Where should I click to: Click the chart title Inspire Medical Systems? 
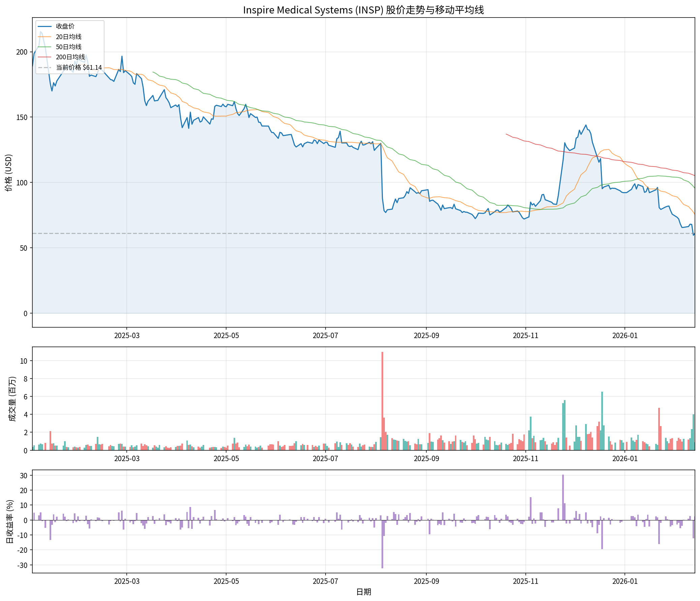[363, 10]
